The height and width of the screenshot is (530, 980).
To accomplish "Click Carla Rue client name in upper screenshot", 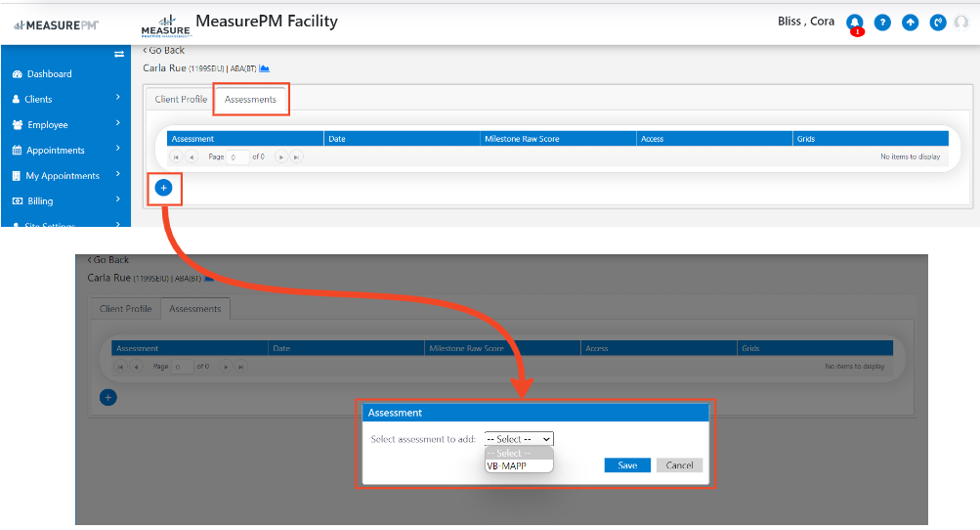I will pos(164,67).
